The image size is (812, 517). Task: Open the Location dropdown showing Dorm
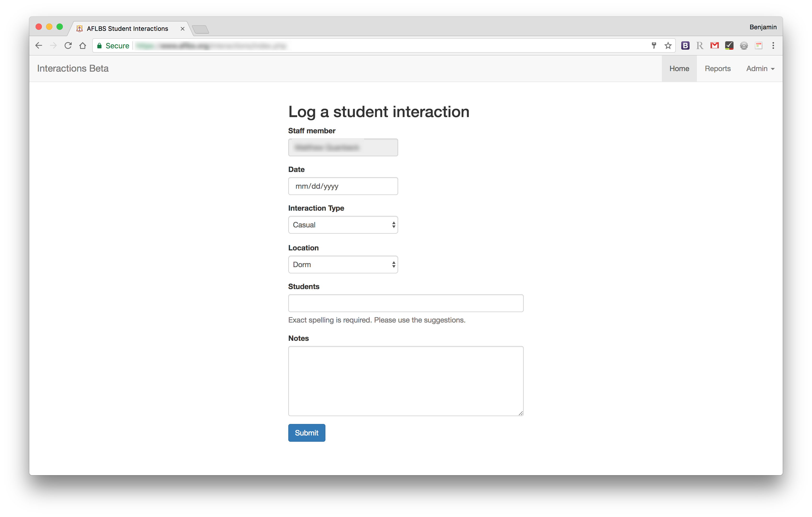point(343,265)
